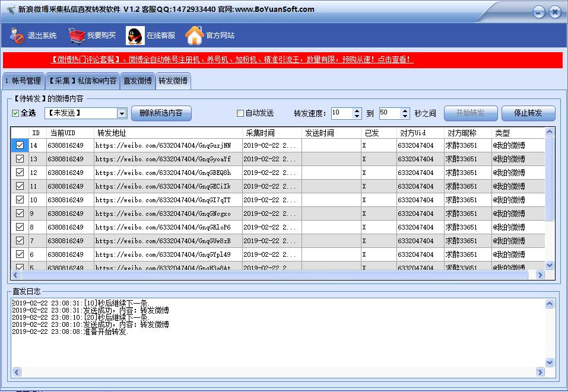Open the red banner promotional link
568x392 pixels.
click(x=232, y=60)
